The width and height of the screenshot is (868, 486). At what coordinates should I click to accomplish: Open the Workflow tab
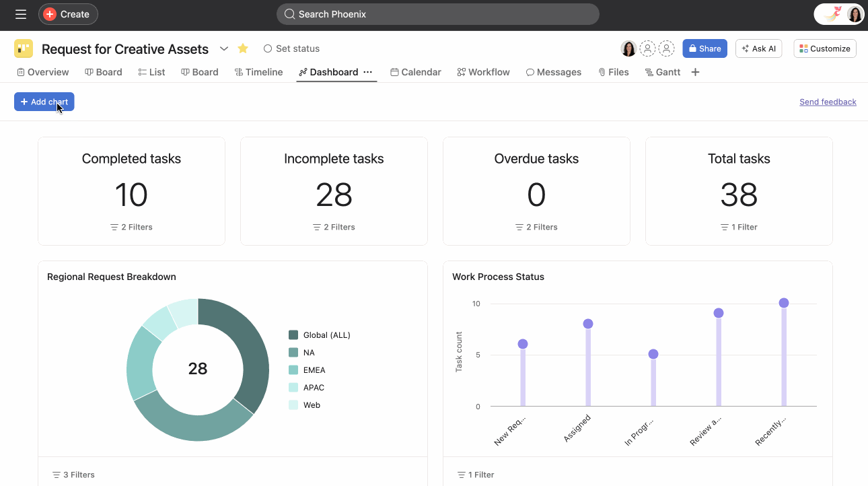pos(483,71)
